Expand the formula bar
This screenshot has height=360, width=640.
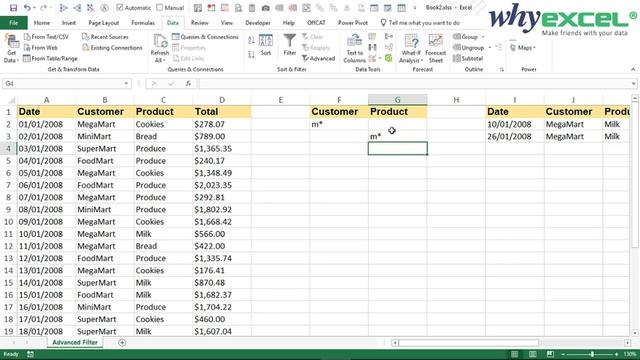coord(633,84)
